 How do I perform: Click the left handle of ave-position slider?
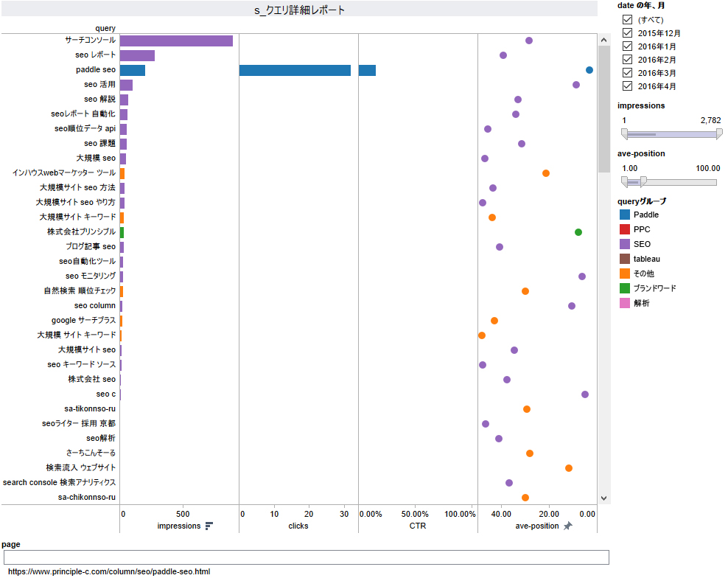(x=625, y=181)
